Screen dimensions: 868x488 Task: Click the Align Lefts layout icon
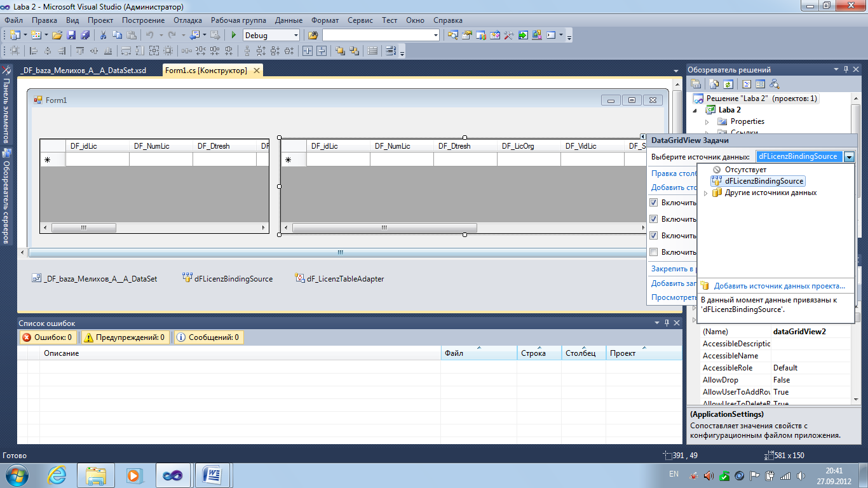pyautogui.click(x=32, y=51)
